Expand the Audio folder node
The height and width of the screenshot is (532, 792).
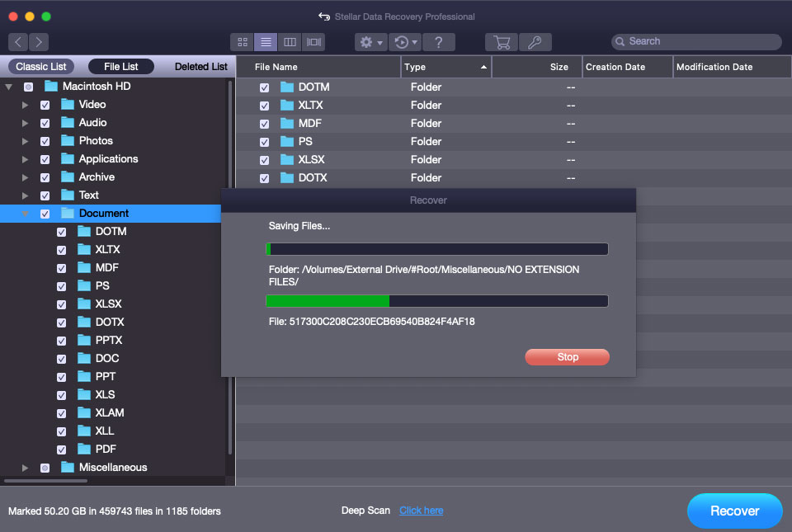(25, 123)
